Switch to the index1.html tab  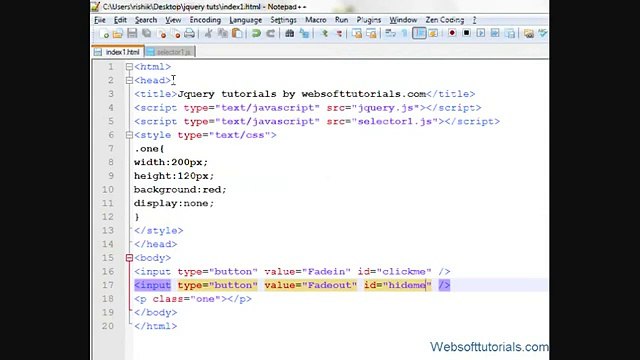click(118, 52)
